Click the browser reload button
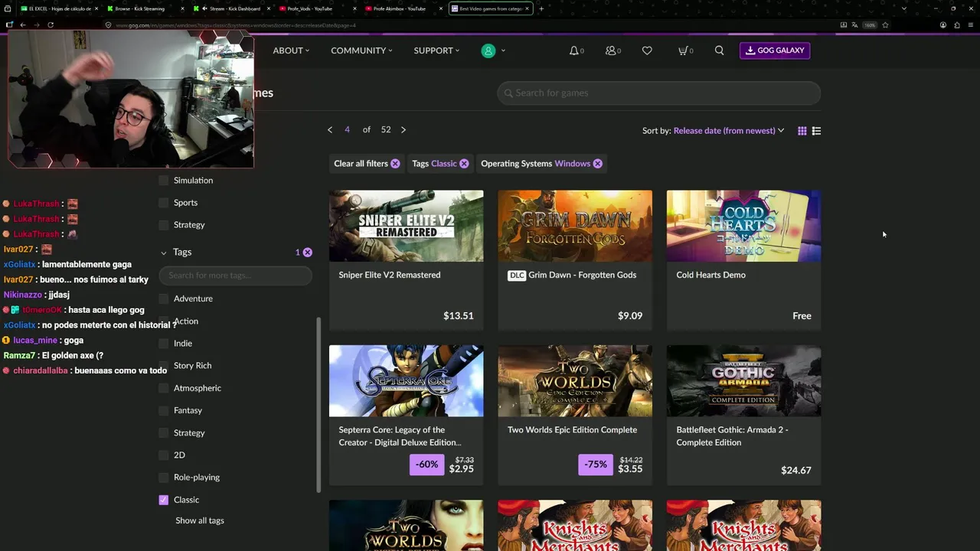Screen dimensions: 980x551 click(51, 24)
